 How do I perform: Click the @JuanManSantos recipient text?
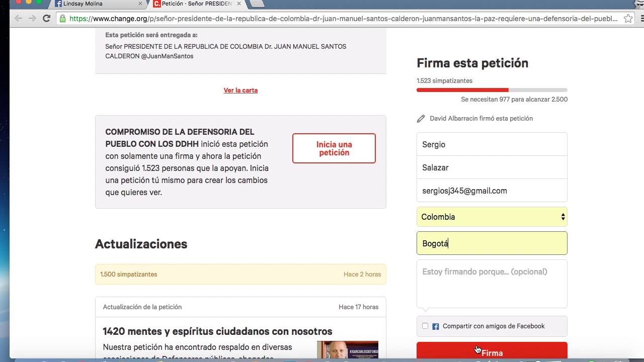[x=167, y=56]
